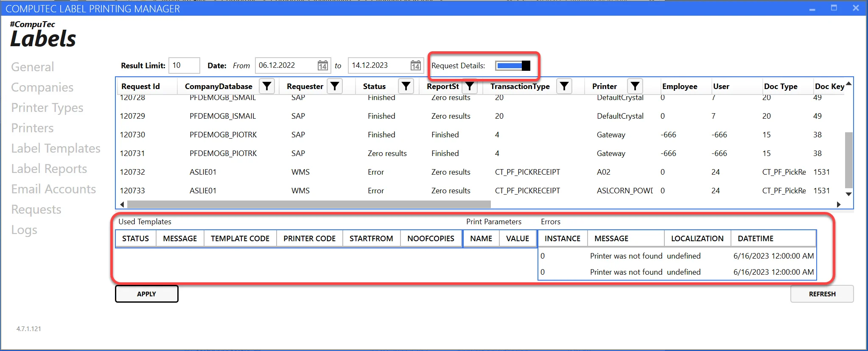The image size is (868, 351).
Task: Click the CompanyDatabase column filter icon
Action: (267, 86)
